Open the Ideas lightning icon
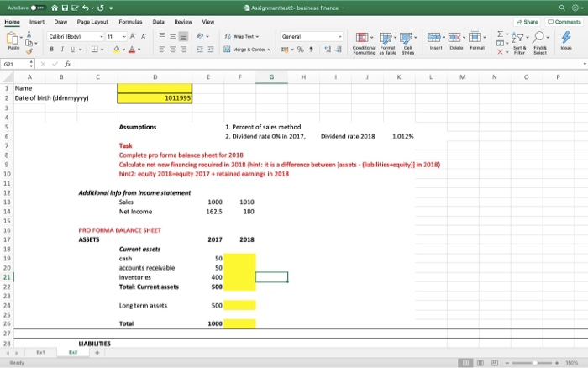 coord(566,41)
